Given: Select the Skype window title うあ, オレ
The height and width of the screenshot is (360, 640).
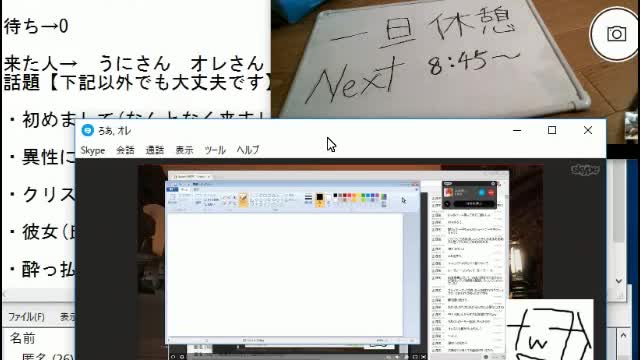Looking at the screenshot, I should pyautogui.click(x=114, y=131).
